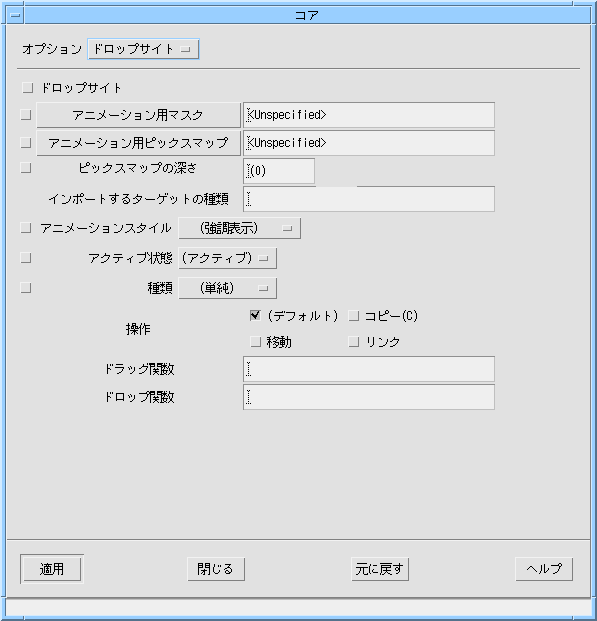Open the アクティブ状態 dropdown (アクティブ)
This screenshot has width=597, height=621.
click(x=227, y=258)
